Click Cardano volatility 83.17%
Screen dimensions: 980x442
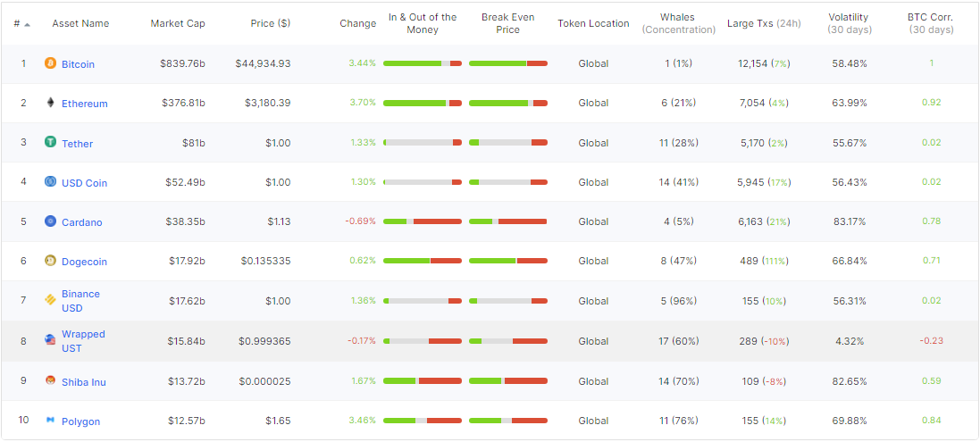click(x=850, y=221)
